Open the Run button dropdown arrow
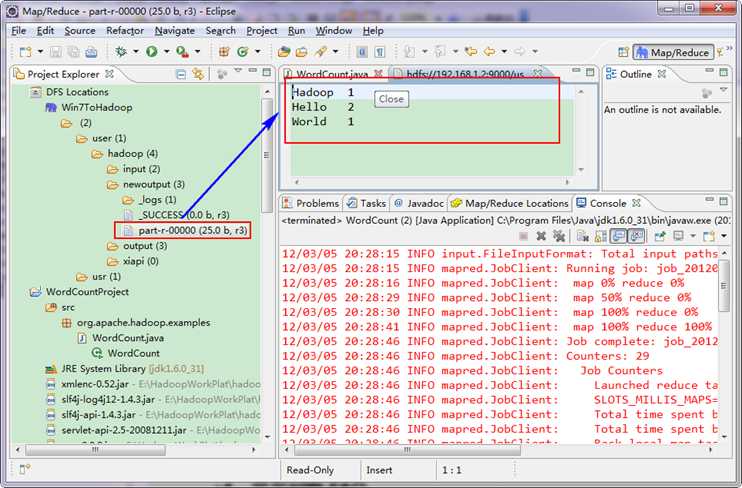This screenshot has width=742, height=488. [165, 52]
